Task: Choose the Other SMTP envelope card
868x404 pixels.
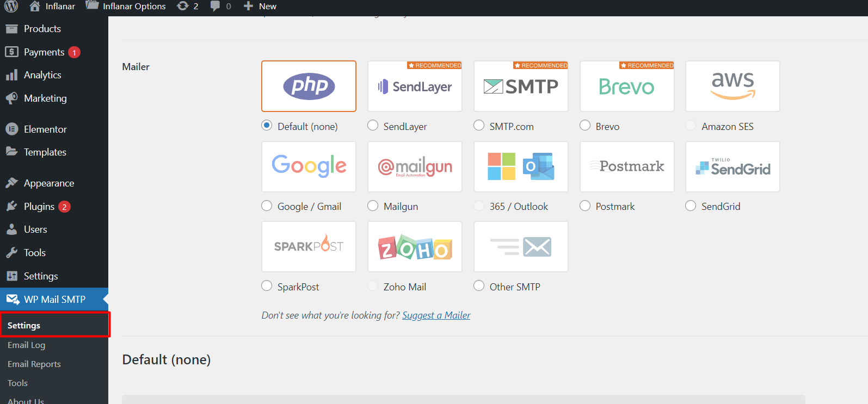Action: pyautogui.click(x=521, y=246)
